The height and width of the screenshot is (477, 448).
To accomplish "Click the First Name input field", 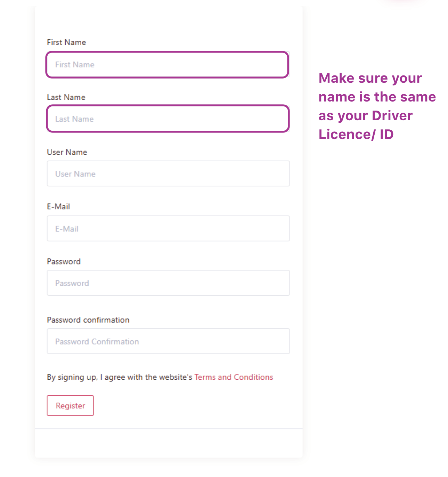I will pyautogui.click(x=168, y=64).
